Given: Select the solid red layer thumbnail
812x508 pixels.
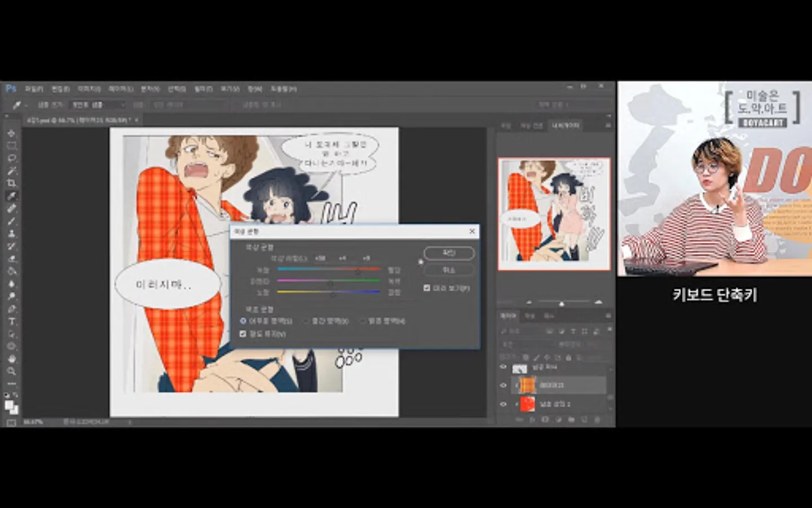Looking at the screenshot, I should click(x=527, y=404).
